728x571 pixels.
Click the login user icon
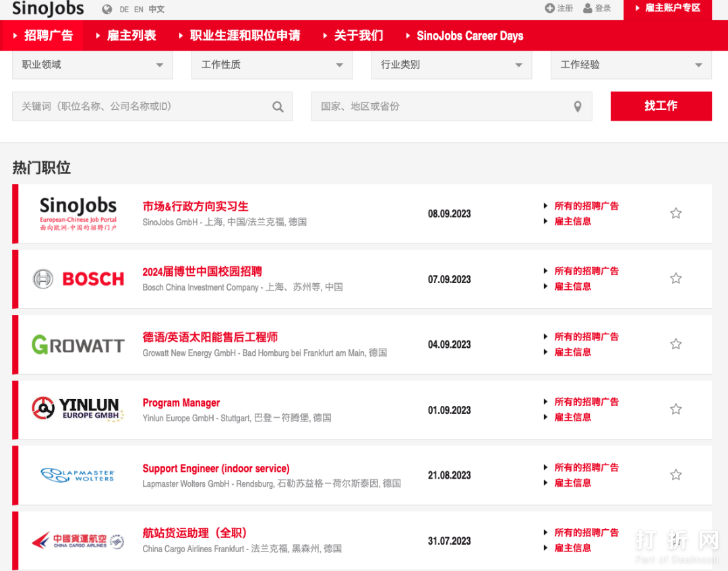(x=588, y=8)
